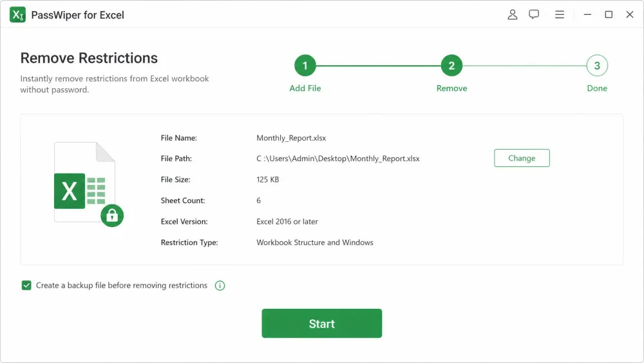Click the Remove Restrictions heading
The width and height of the screenshot is (644, 363).
click(x=89, y=58)
